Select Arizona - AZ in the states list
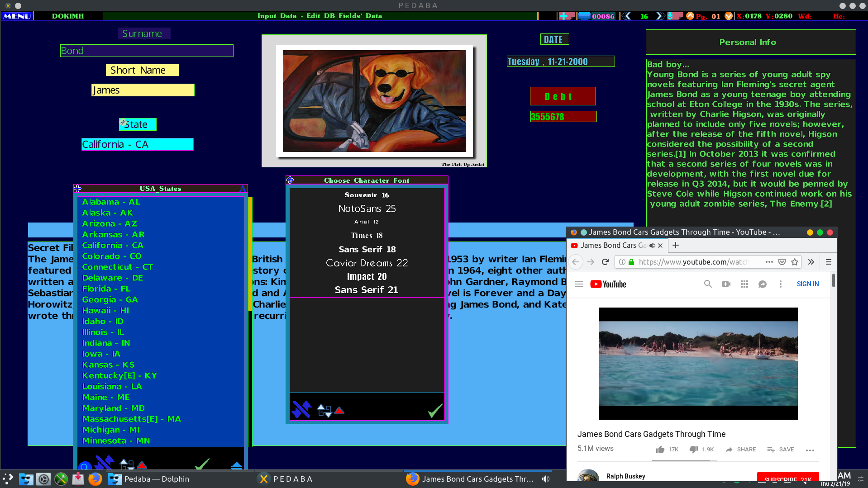This screenshot has height=488, width=868. point(110,223)
